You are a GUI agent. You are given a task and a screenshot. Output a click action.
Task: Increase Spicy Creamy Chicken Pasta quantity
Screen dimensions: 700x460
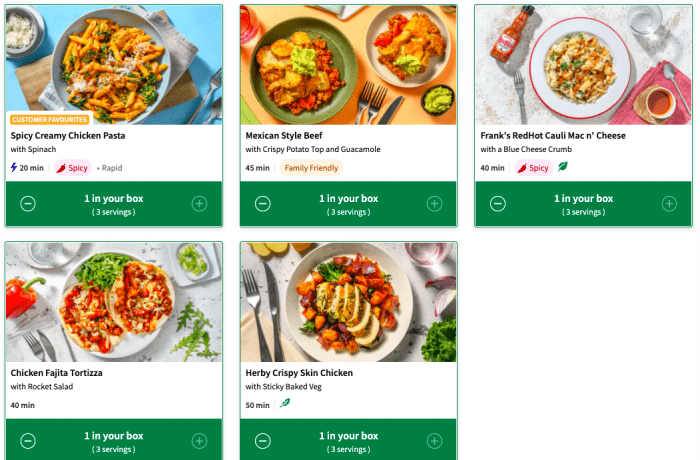pyautogui.click(x=199, y=204)
